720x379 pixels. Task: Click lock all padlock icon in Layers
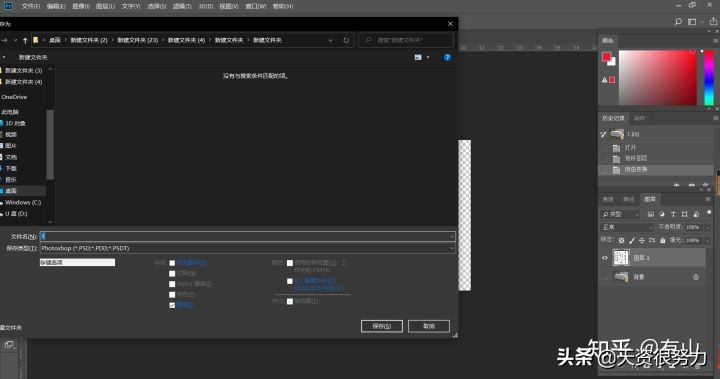click(663, 240)
